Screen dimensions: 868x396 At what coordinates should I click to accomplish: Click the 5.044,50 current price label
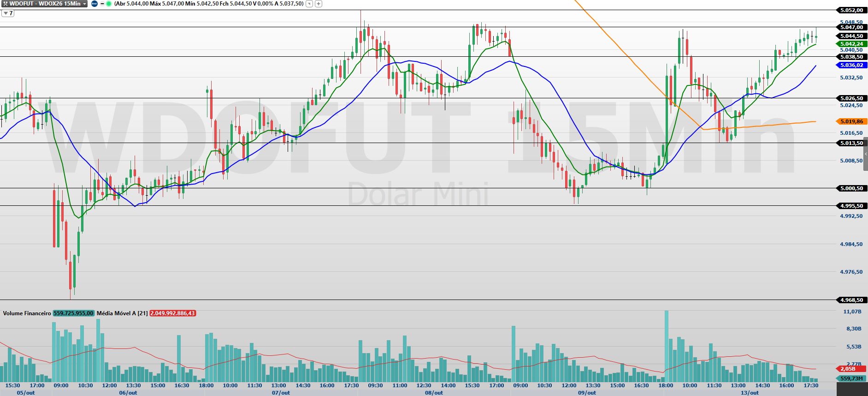tap(851, 36)
